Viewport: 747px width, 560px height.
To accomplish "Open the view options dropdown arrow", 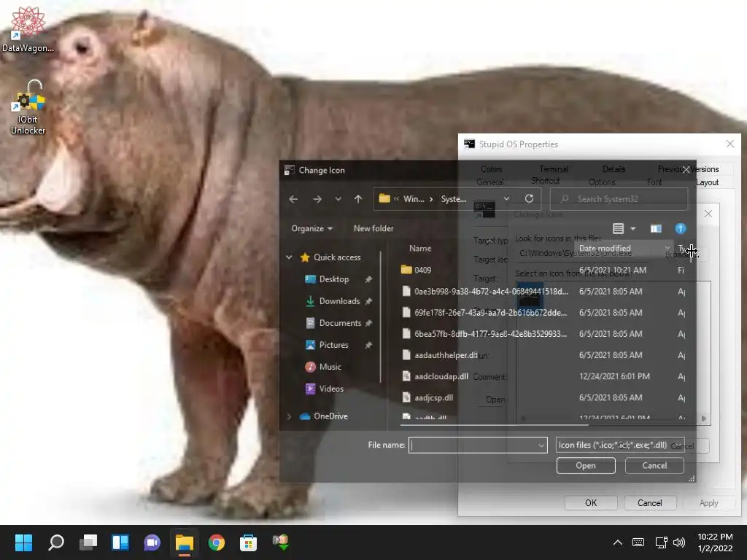I will tap(633, 229).
